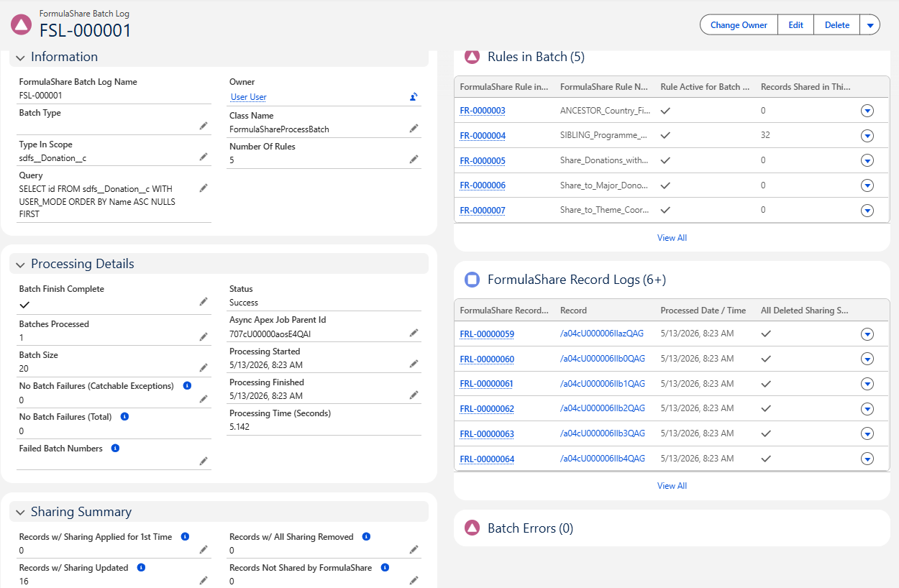Edit the Async Apex Job Parent Id pencil

pyautogui.click(x=414, y=333)
